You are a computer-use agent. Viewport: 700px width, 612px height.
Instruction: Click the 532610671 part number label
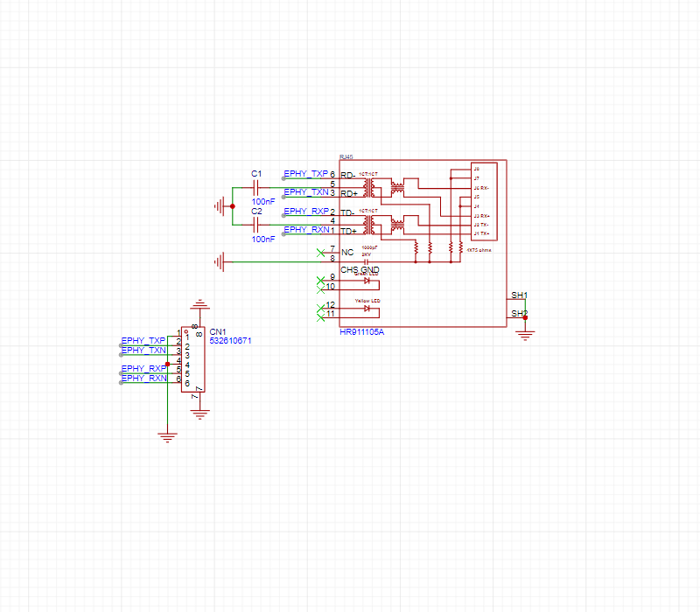(230, 341)
